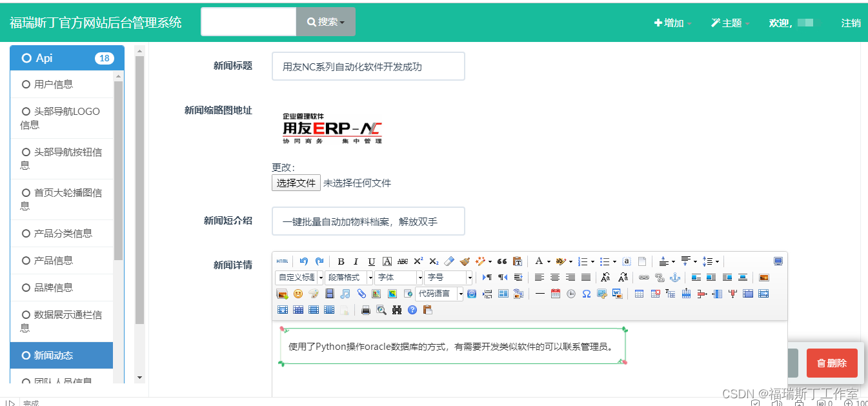Open 用户信息 in the Api sidebar
The image size is (868, 406).
tap(62, 84)
